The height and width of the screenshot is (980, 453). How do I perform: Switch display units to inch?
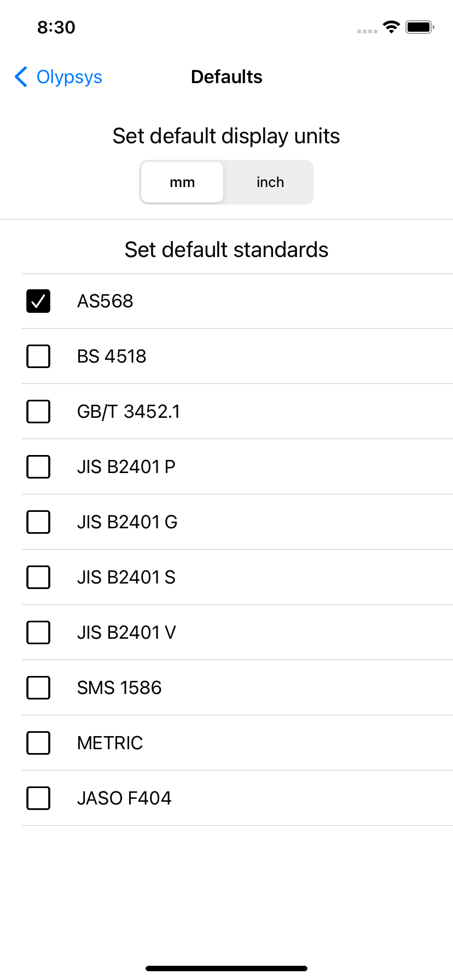(x=270, y=182)
